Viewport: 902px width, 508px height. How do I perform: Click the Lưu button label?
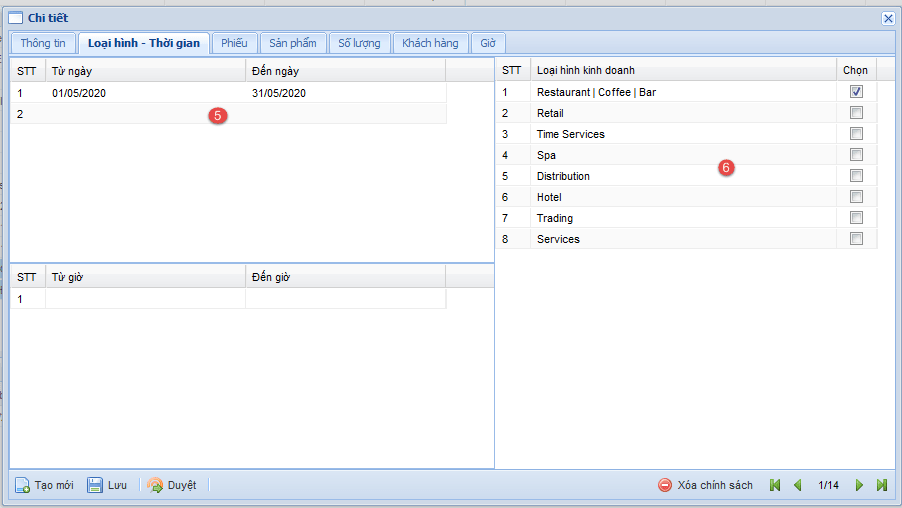117,485
